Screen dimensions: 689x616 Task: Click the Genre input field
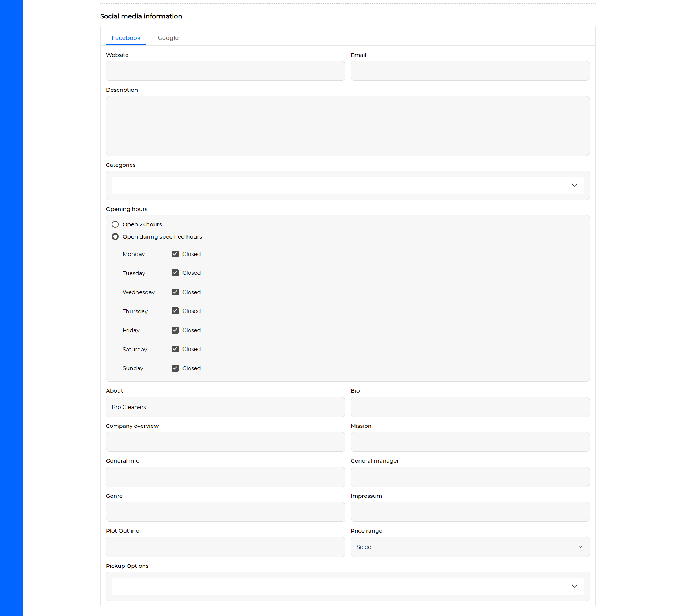[x=225, y=512]
